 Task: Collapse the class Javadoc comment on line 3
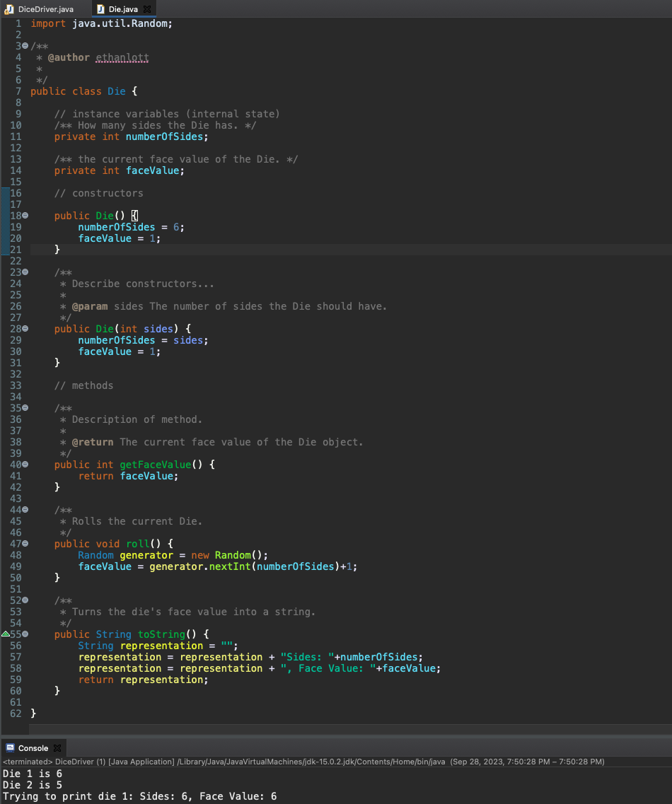(23, 45)
